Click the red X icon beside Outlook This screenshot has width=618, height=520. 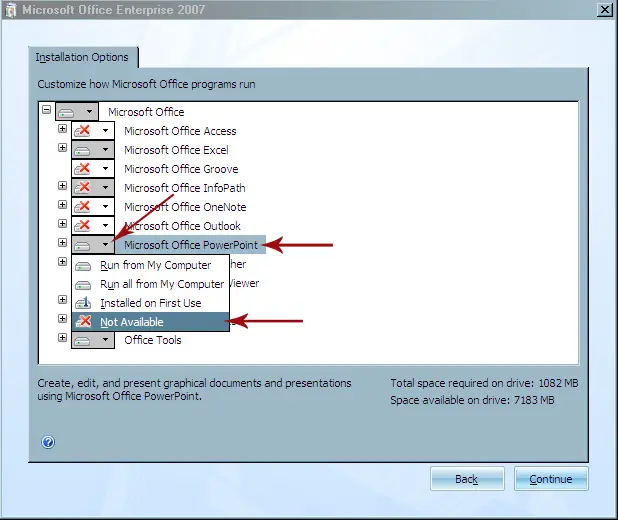82,226
